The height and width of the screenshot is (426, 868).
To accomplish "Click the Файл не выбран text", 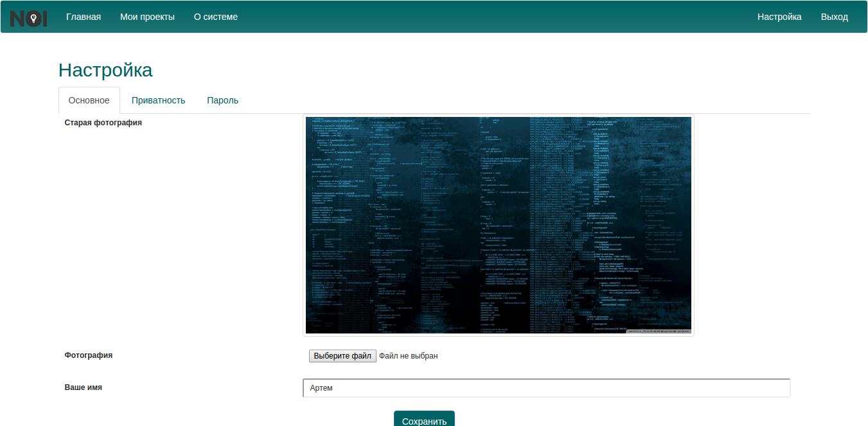I will coord(409,356).
